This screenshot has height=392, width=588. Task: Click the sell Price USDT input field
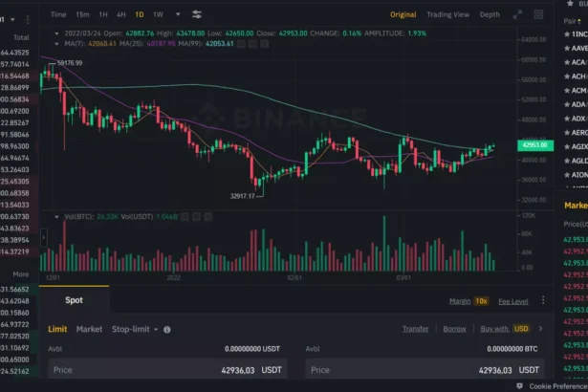coord(425,370)
